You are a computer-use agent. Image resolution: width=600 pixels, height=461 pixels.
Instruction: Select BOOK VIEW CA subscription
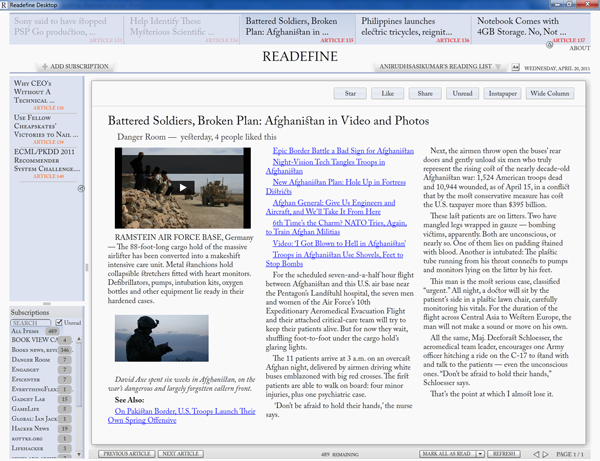41,340
